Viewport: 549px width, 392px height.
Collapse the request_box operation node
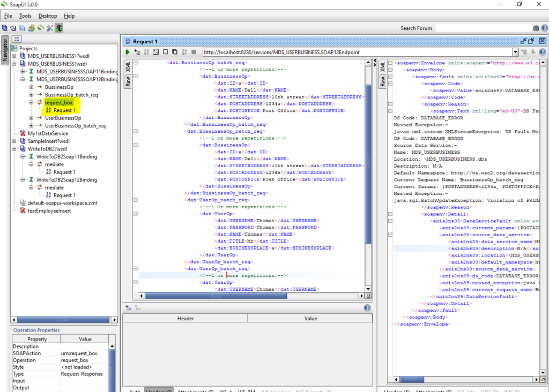click(31, 102)
